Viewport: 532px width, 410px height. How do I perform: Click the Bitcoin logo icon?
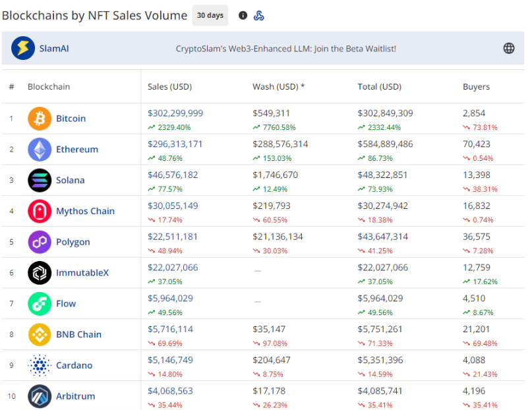(39, 119)
